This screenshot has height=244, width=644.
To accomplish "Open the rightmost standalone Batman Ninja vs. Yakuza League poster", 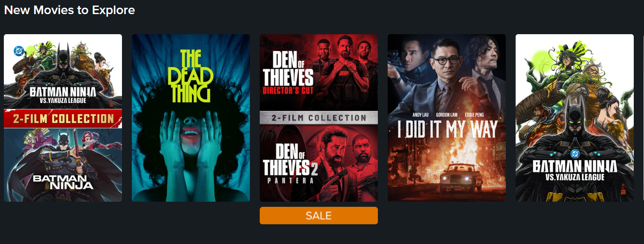I will (574, 118).
